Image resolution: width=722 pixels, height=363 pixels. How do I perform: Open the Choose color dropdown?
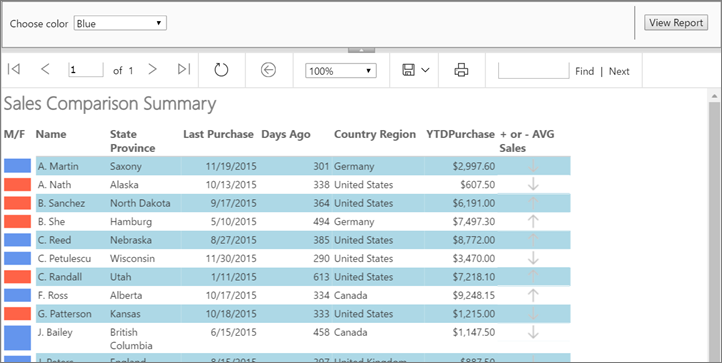[120, 23]
